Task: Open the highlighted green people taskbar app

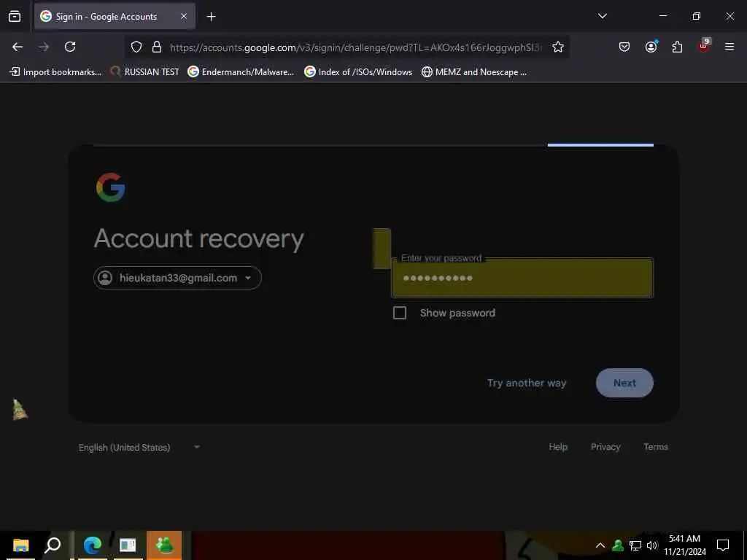Action: 164,545
